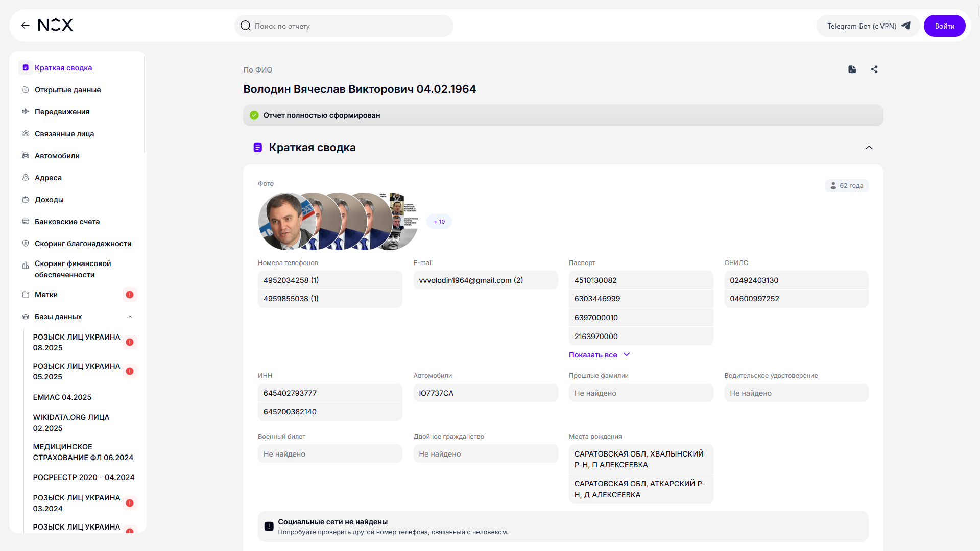This screenshot has height=551, width=980.
Task: Click the Банковские счета card icon
Action: [x=26, y=221]
